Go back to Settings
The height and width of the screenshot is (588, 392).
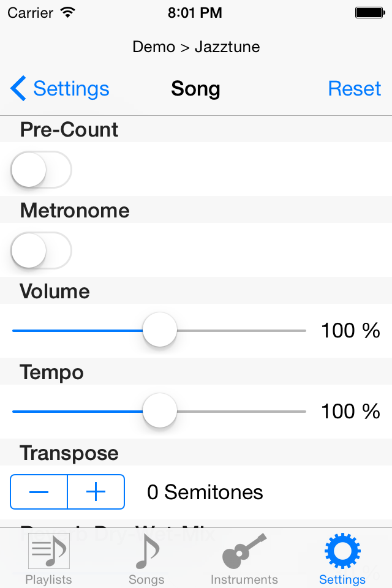point(60,88)
